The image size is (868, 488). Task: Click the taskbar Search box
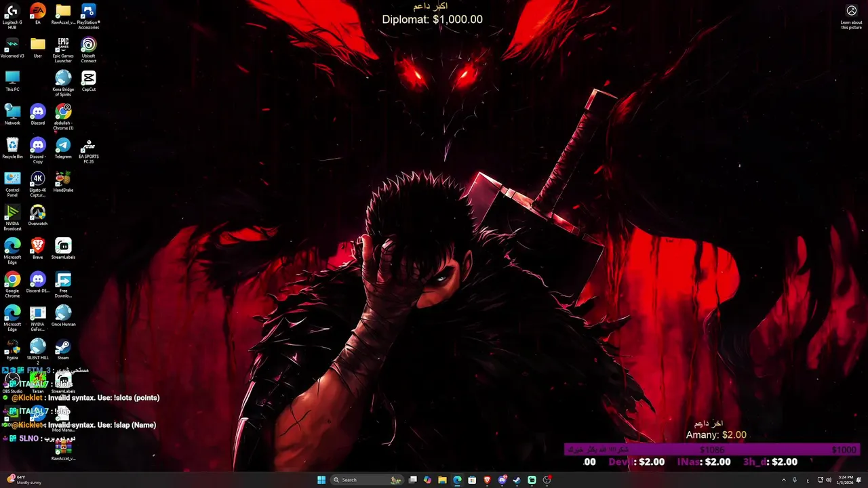[x=366, y=480]
